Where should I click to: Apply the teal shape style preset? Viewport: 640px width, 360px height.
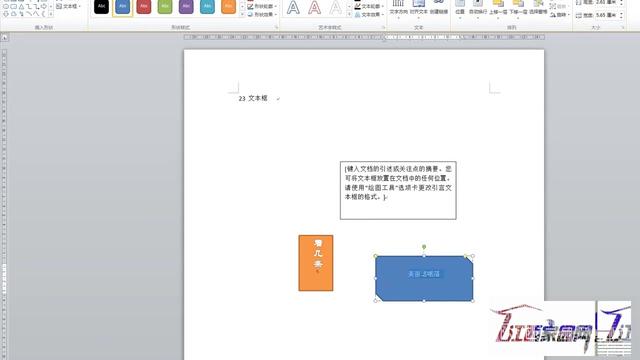(x=207, y=7)
